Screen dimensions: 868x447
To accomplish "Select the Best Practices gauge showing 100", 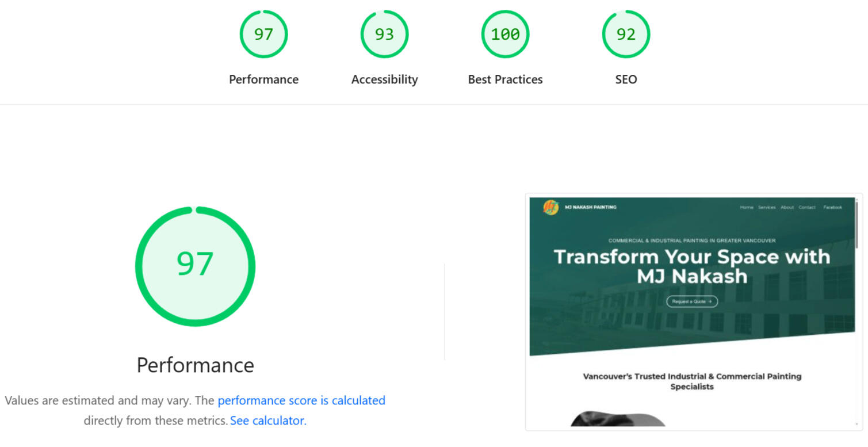I will click(x=505, y=35).
